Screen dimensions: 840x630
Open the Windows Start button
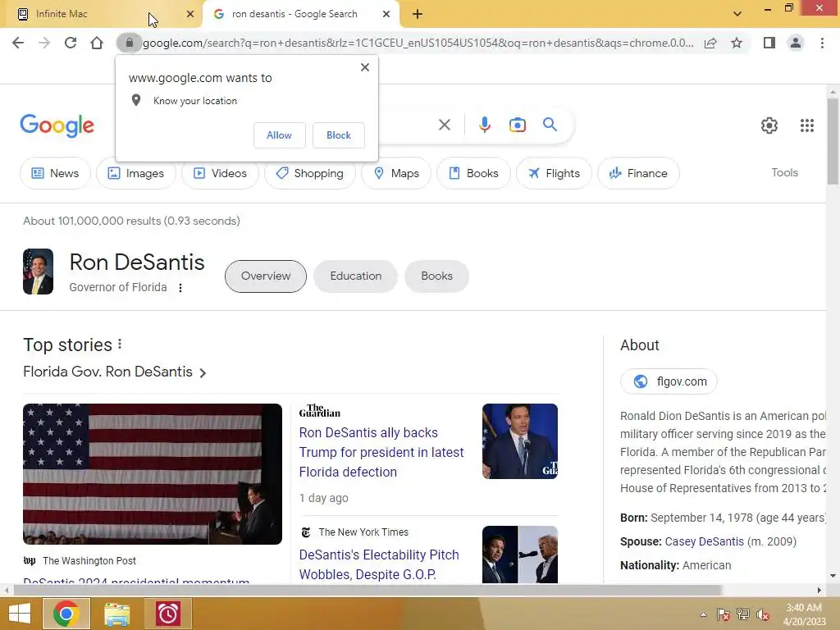19,614
